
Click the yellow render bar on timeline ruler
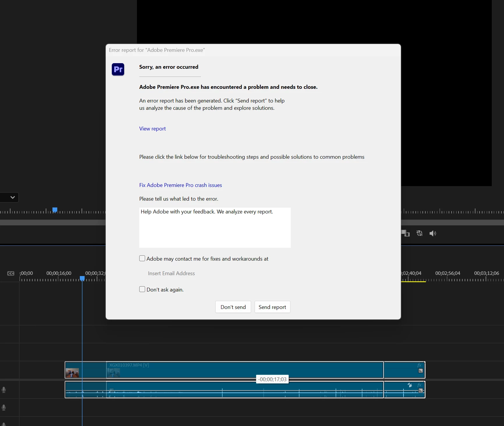[413, 282]
